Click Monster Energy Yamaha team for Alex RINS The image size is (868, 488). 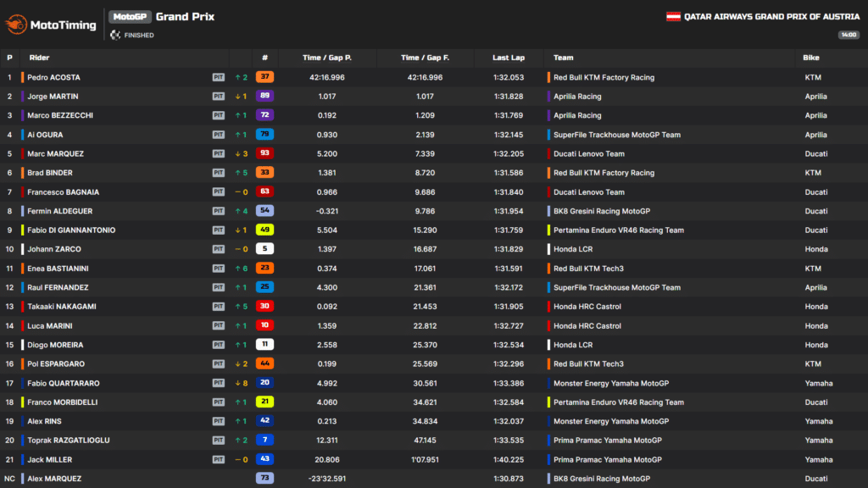click(611, 422)
